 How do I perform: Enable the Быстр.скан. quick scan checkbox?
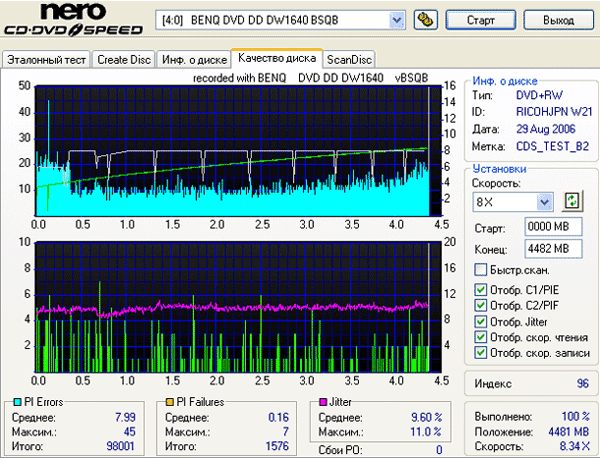pyautogui.click(x=481, y=270)
